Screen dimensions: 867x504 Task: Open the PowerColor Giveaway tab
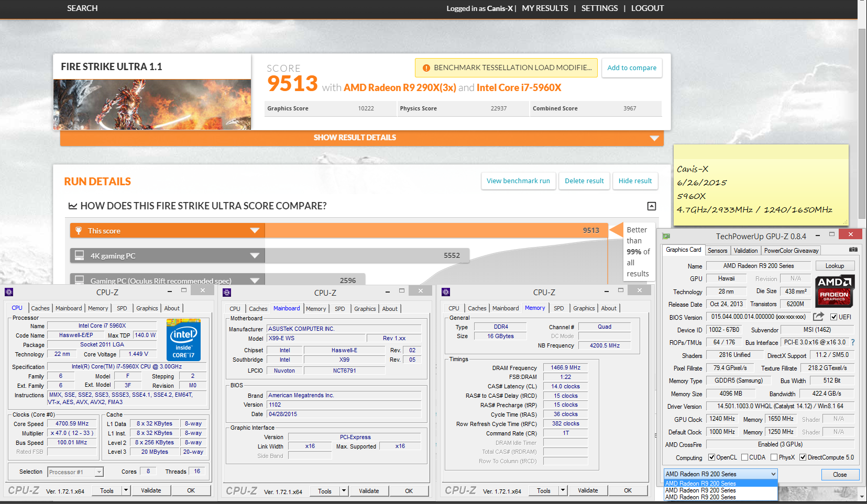(791, 251)
